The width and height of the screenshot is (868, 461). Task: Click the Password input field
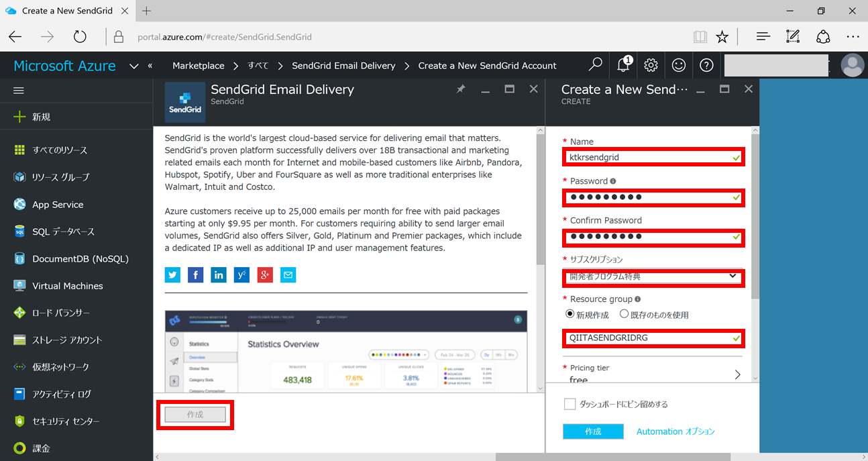click(x=653, y=197)
